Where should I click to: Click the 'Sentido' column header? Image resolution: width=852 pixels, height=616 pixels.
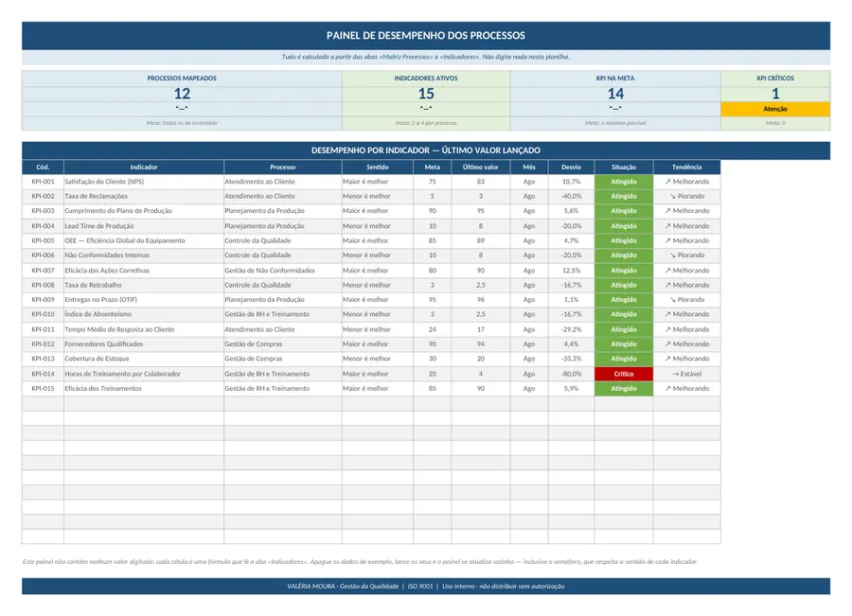click(378, 167)
